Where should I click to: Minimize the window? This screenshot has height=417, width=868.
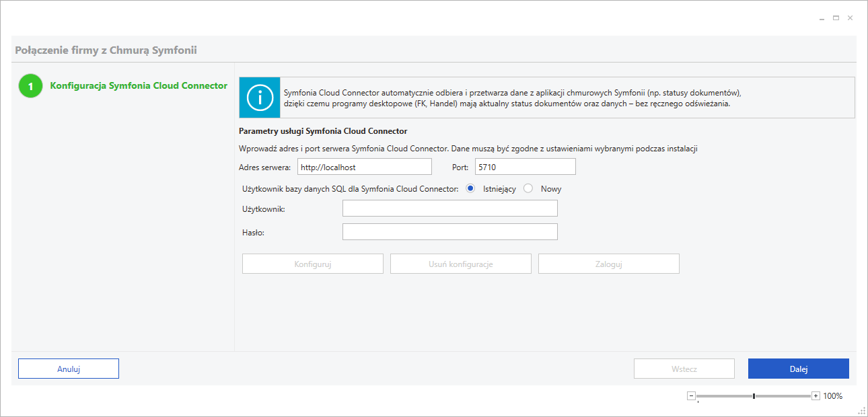point(823,18)
